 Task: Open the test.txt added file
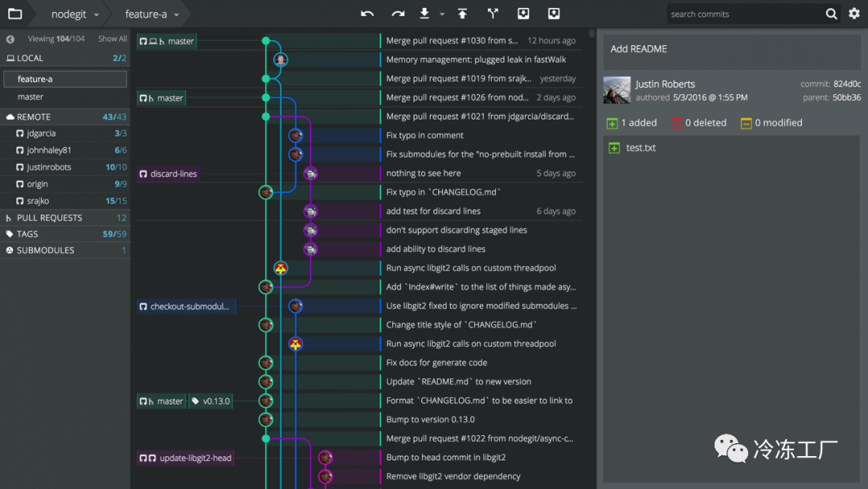(641, 148)
